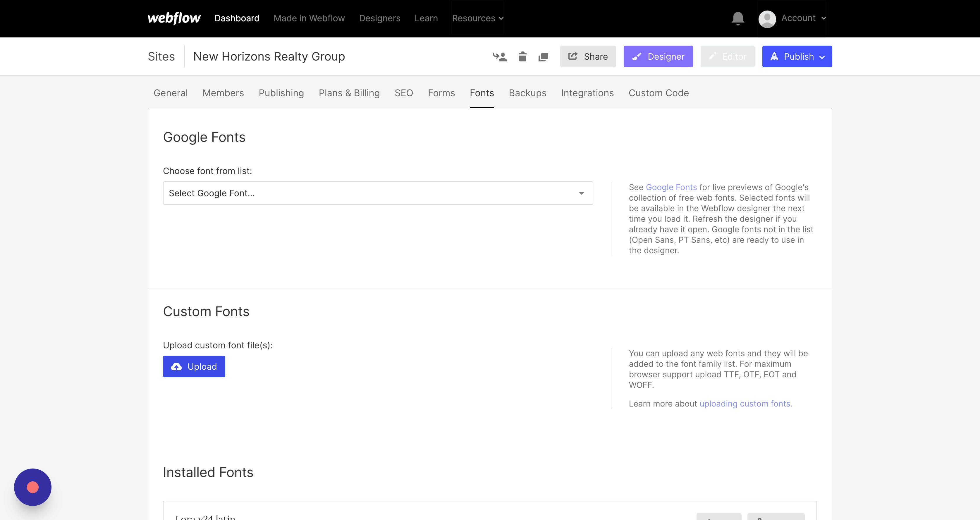Switch to the Forms tab
Viewport: 980px width, 520px height.
(x=441, y=93)
